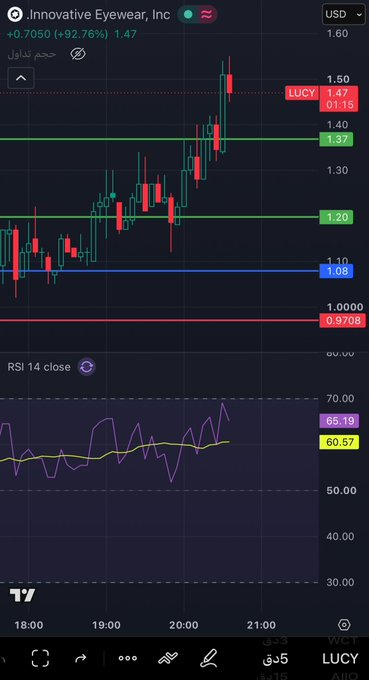
Task: Tap the 20:00 time axis label
Action: (184, 625)
